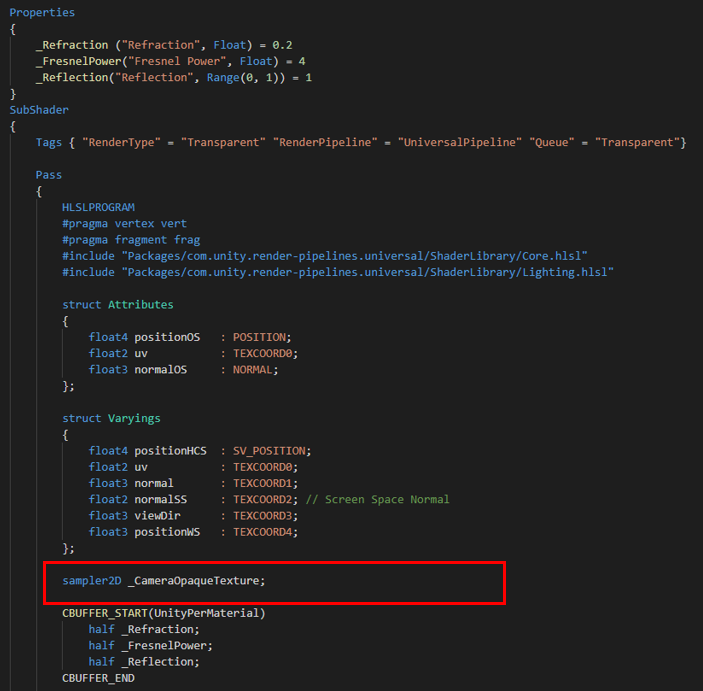Click the struct Varyings declaration
Image resolution: width=703 pixels, height=691 pixels.
pyautogui.click(x=111, y=418)
